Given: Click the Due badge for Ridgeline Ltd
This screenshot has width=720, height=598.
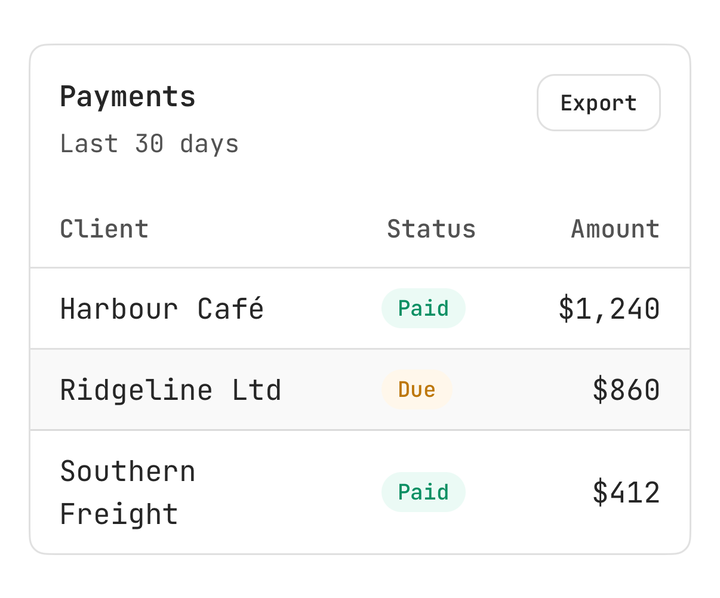Looking at the screenshot, I should 417,389.
